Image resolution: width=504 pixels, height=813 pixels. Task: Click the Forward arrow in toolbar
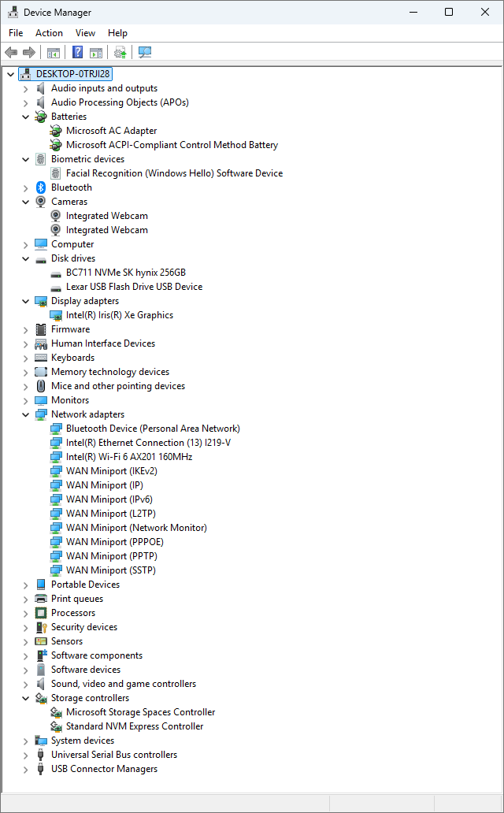click(29, 52)
